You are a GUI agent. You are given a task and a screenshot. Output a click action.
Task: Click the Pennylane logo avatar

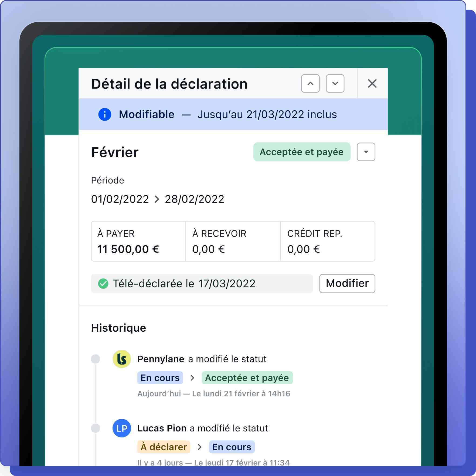pyautogui.click(x=122, y=359)
